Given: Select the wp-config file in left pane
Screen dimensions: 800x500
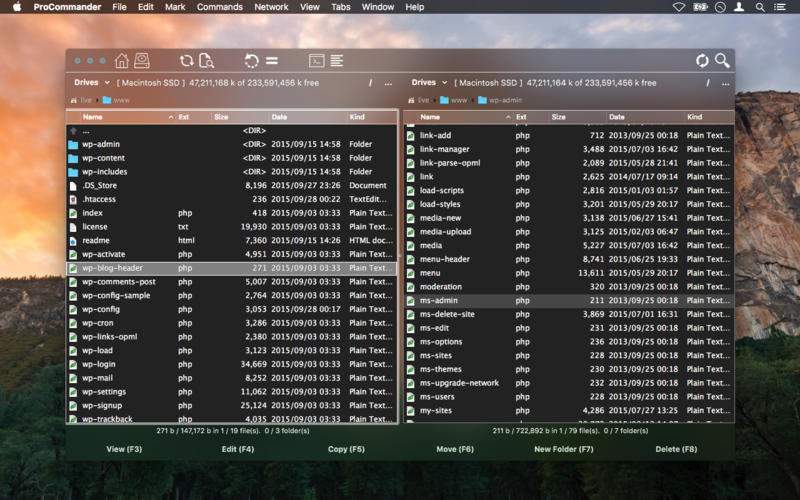Looking at the screenshot, I should [101, 309].
